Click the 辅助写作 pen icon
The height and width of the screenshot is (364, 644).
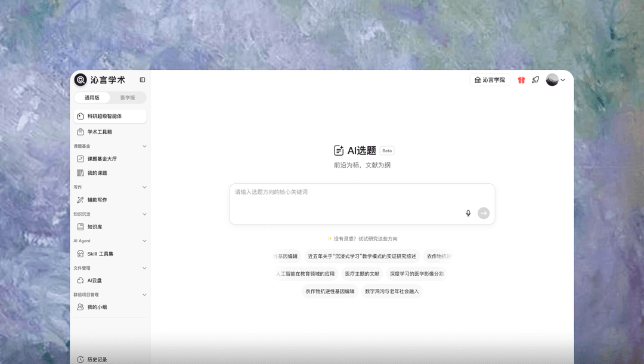coord(80,200)
